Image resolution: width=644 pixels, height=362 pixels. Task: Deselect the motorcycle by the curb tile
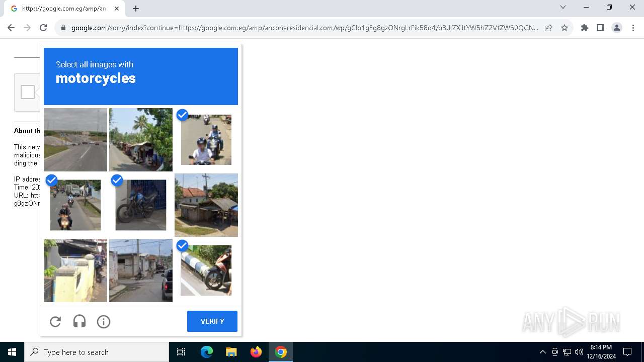206,270
